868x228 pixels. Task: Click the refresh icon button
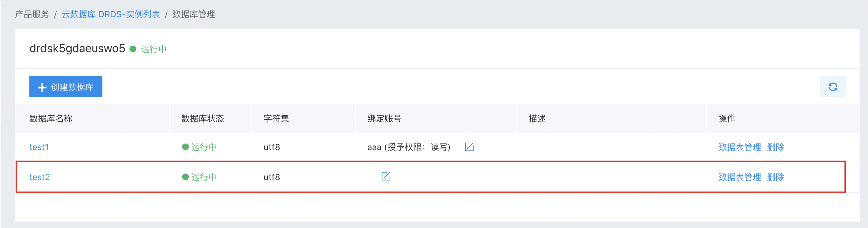[833, 86]
